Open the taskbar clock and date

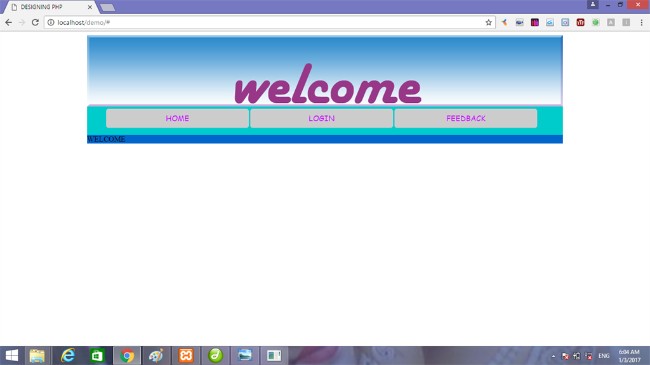tap(629, 356)
